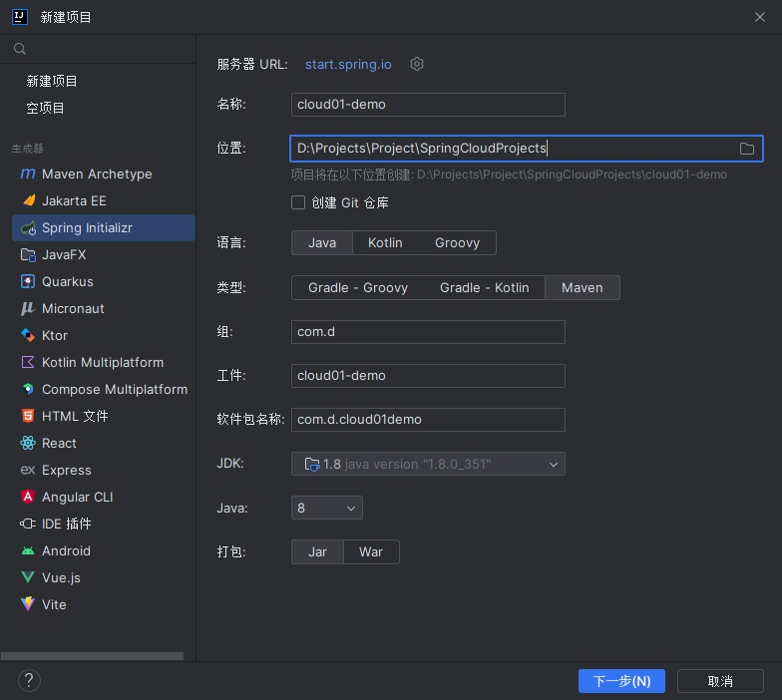
Task: Select the HTML 文件 generator
Action: coord(104,417)
